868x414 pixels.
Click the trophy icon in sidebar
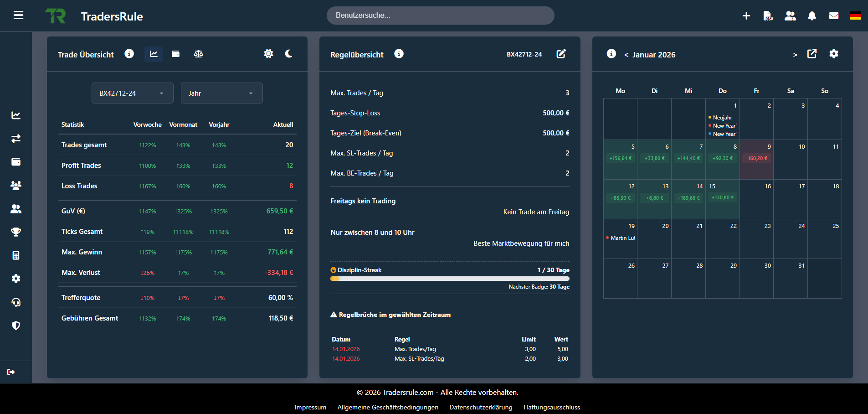click(x=16, y=232)
